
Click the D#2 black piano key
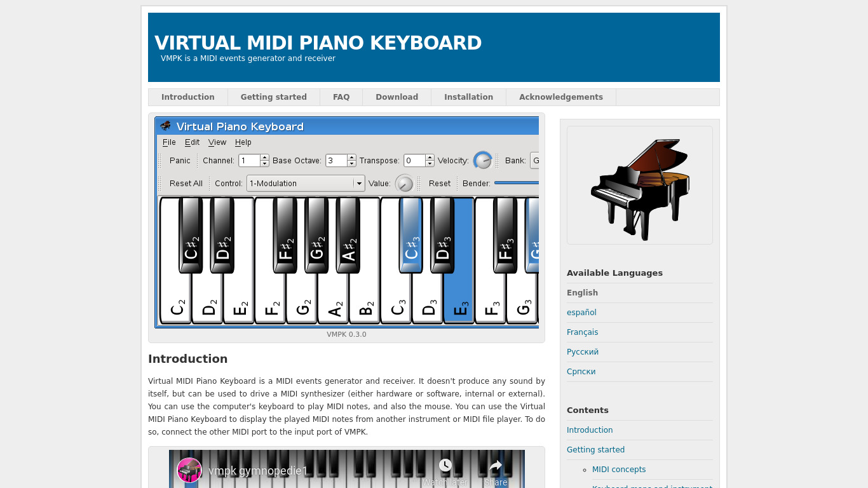222,235
